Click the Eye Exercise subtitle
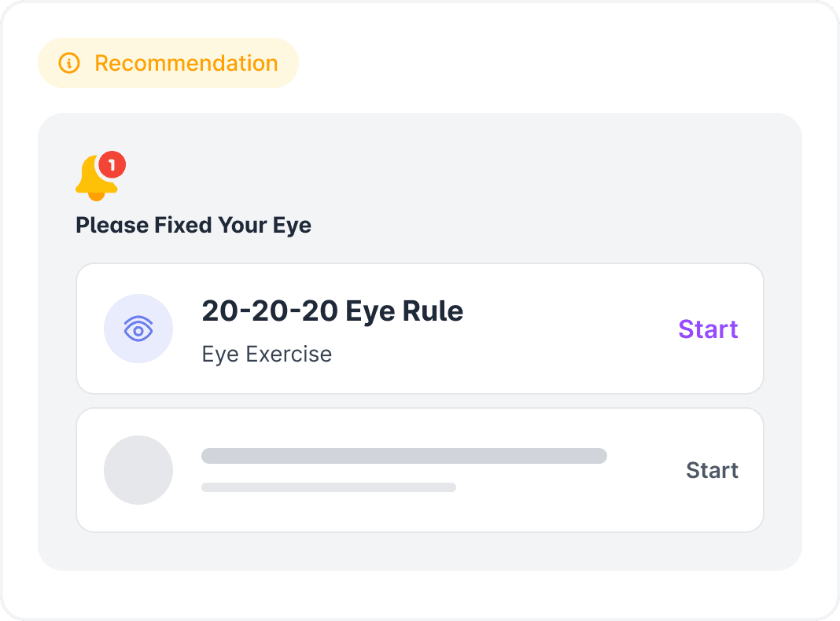The height and width of the screenshot is (621, 840). coord(267,355)
